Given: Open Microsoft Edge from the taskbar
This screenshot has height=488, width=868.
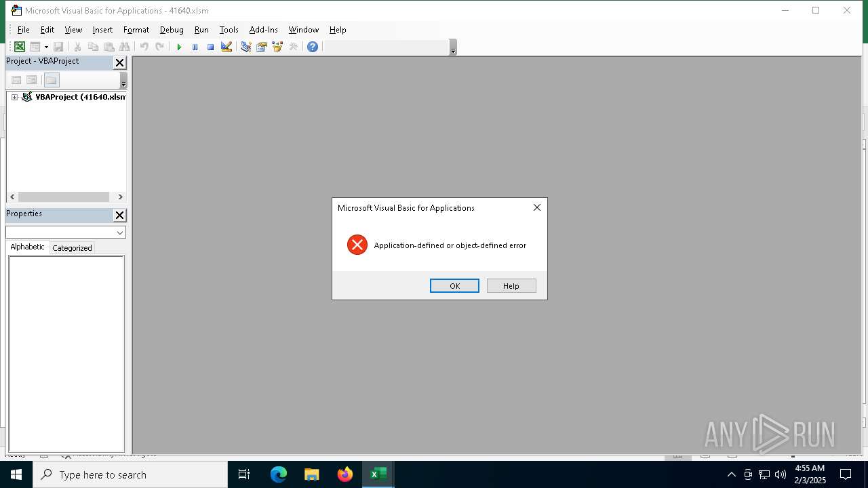Looking at the screenshot, I should 279,474.
